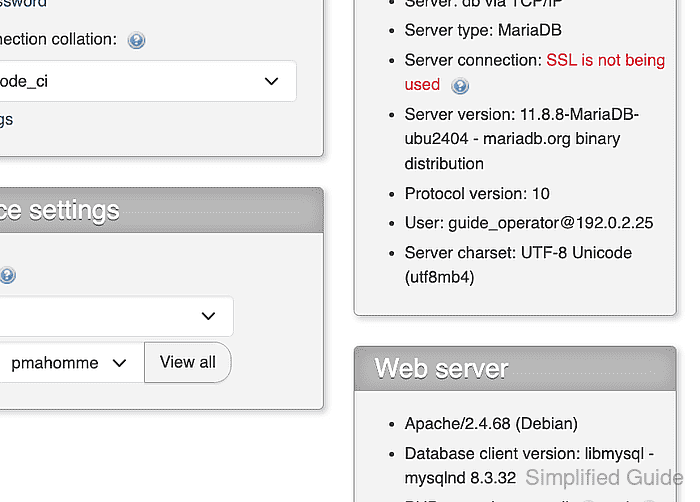Click 'User: guide_operator@192.0.2.25' entry
The image size is (700, 502).
coord(529,223)
